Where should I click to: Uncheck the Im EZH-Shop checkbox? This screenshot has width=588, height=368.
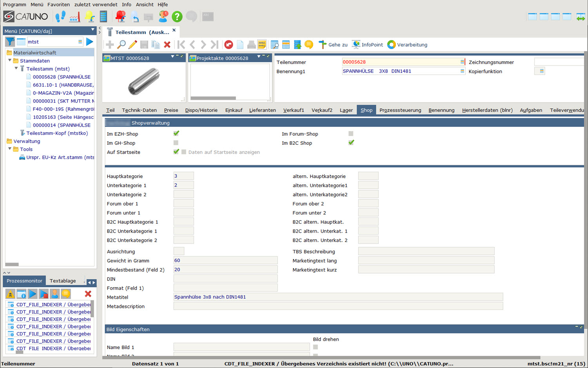click(x=176, y=134)
